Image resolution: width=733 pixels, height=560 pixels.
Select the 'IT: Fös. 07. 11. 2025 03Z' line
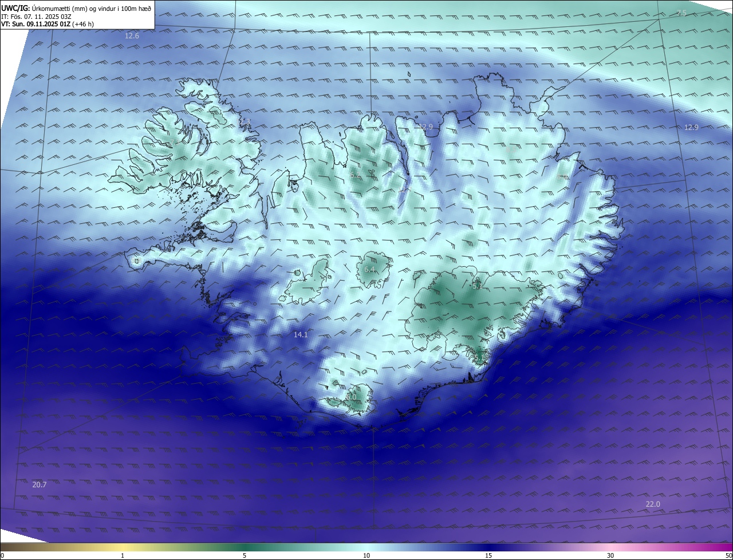pyautogui.click(x=36, y=17)
